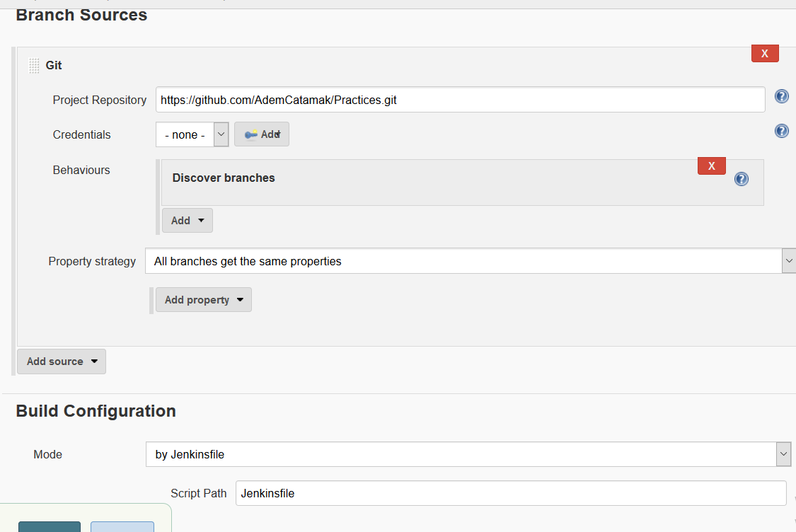Viewport: 796px width, 532px height.
Task: Open the Credentials '- none -' dropdown
Action: coord(192,134)
